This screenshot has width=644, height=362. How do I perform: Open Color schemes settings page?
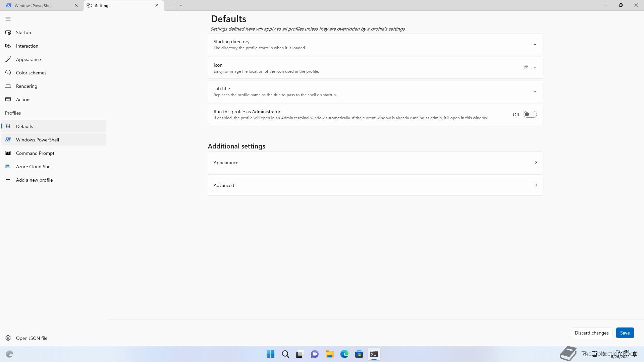pos(54,73)
